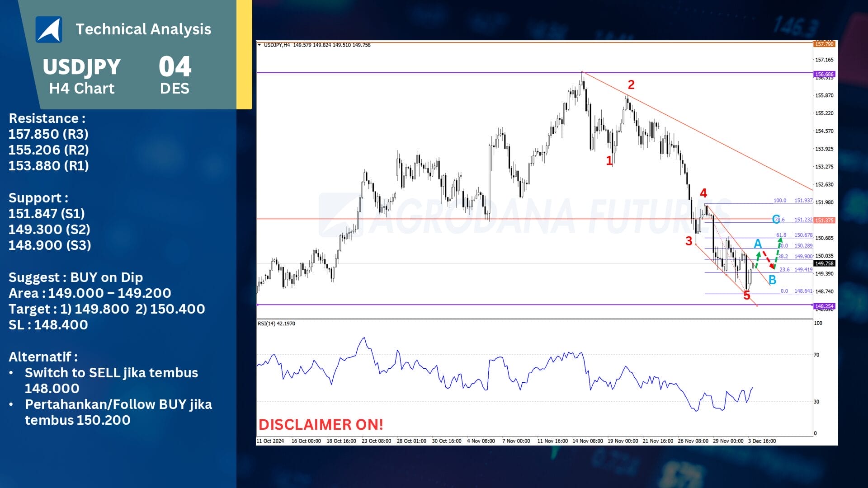Click the Agrodana arrow logo icon
The image size is (868, 488).
pyautogui.click(x=49, y=30)
